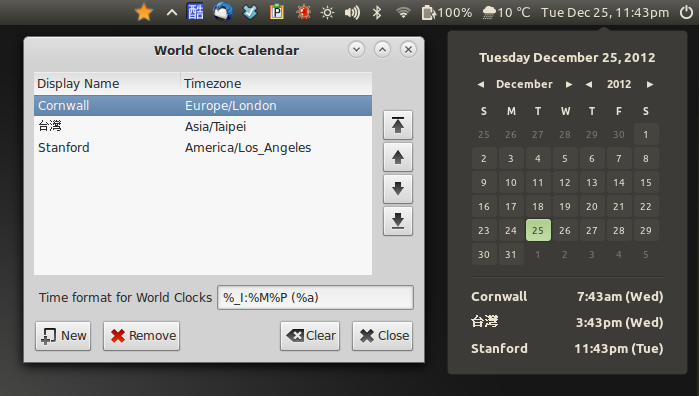Screen dimensions: 699x396
Task: Open the blue checkmark tray icon
Action: pyautogui.click(x=250, y=12)
